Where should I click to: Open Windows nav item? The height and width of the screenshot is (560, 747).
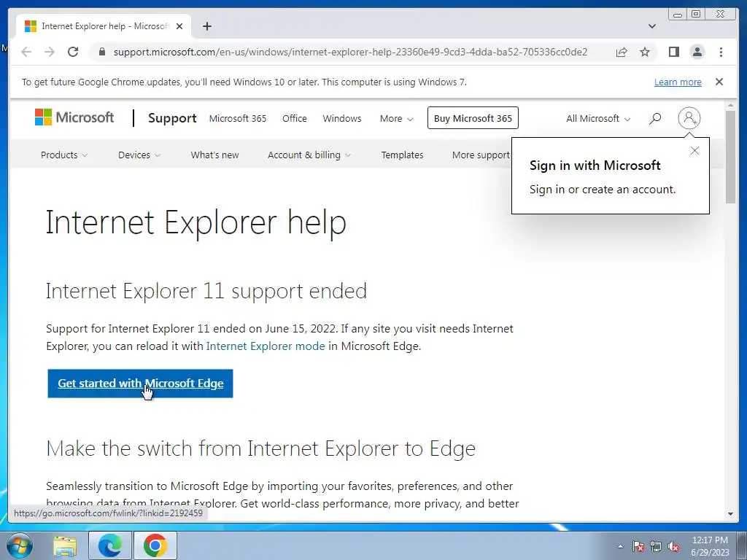[x=342, y=118]
